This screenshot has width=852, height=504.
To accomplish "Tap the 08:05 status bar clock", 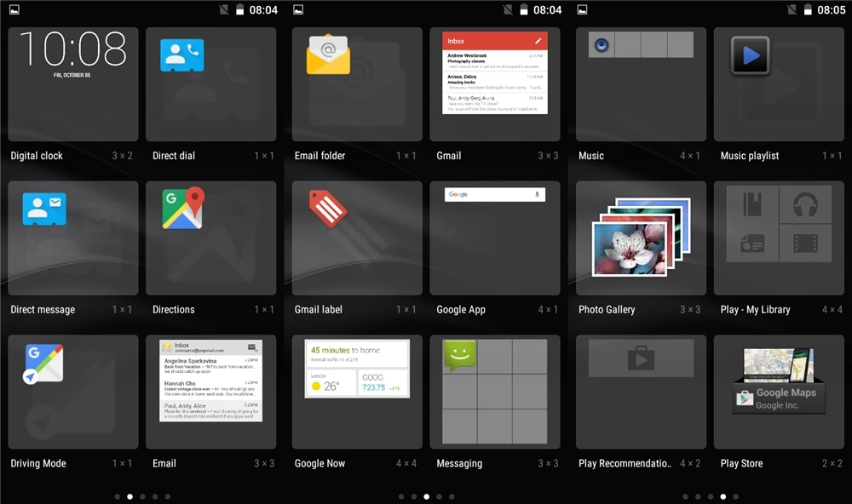I will point(831,9).
